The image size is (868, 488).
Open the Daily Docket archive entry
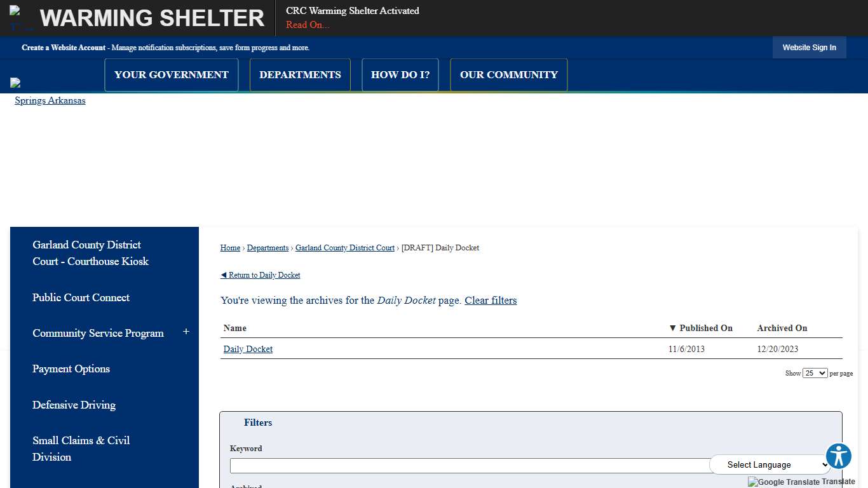click(248, 349)
